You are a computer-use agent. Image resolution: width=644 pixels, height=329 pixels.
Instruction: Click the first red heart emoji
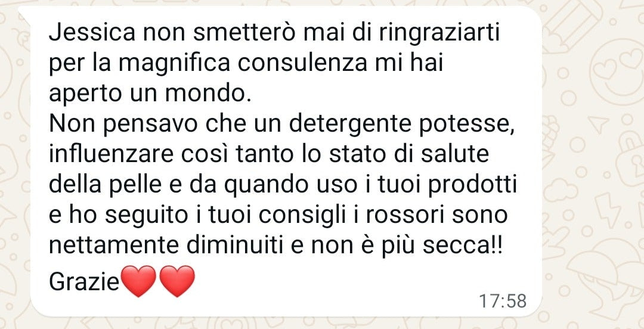point(139,281)
